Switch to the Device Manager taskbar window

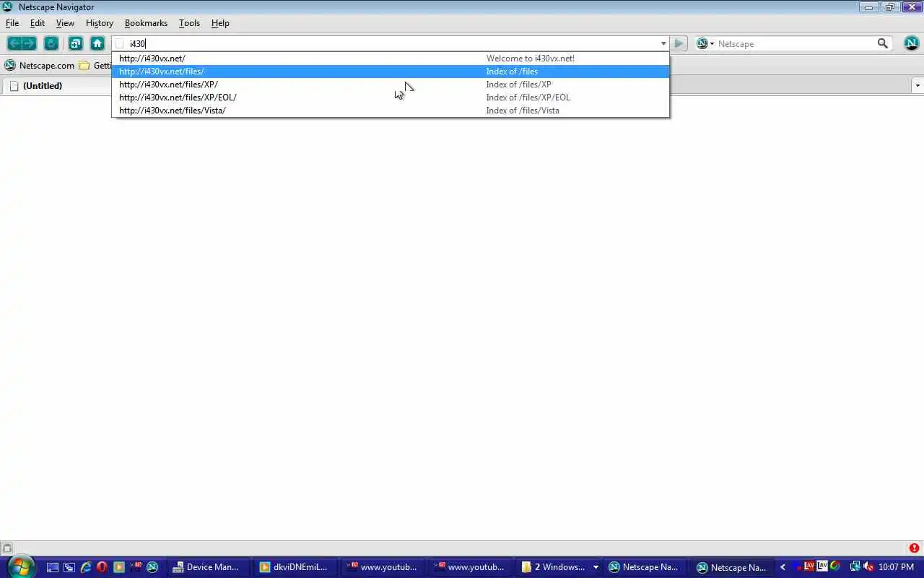(x=209, y=567)
